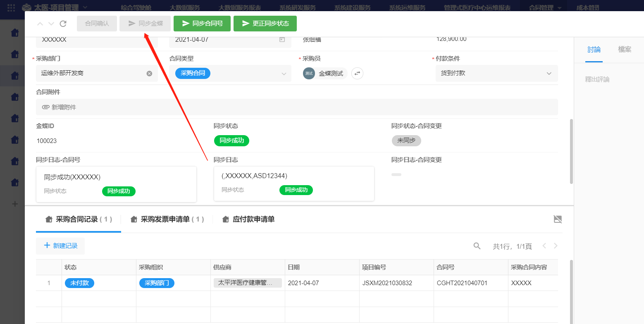Image resolution: width=644 pixels, height=324 pixels.
Task: Click the plus icon in left sidebar
Action: 15,204
